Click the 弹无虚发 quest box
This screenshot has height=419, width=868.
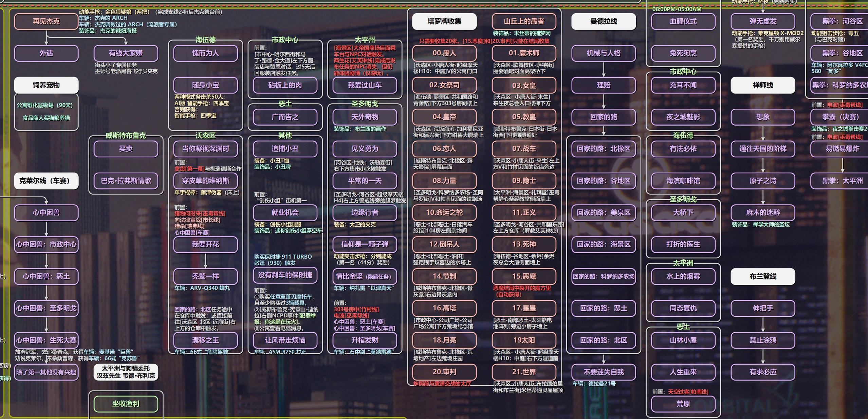tap(762, 21)
